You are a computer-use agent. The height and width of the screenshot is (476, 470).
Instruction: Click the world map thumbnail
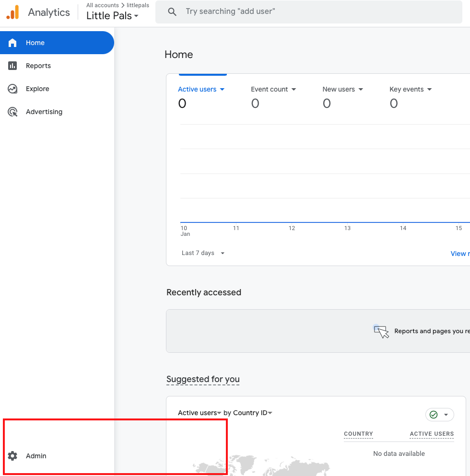(261, 465)
